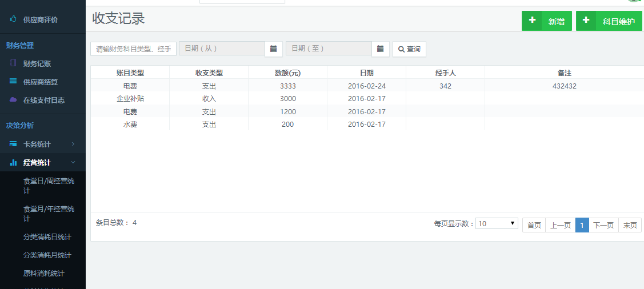The width and height of the screenshot is (644, 289).
Task: Click the 数额(元) column header
Action: (x=287, y=73)
